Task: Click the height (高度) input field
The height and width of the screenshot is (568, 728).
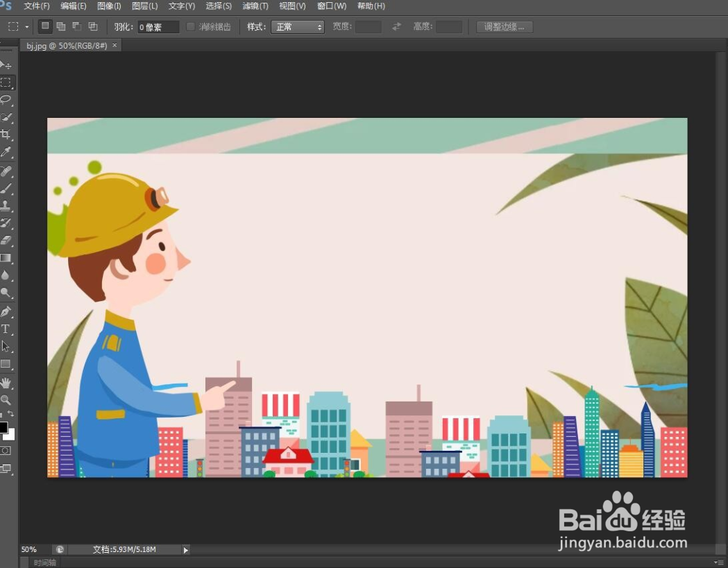Action: 449,26
